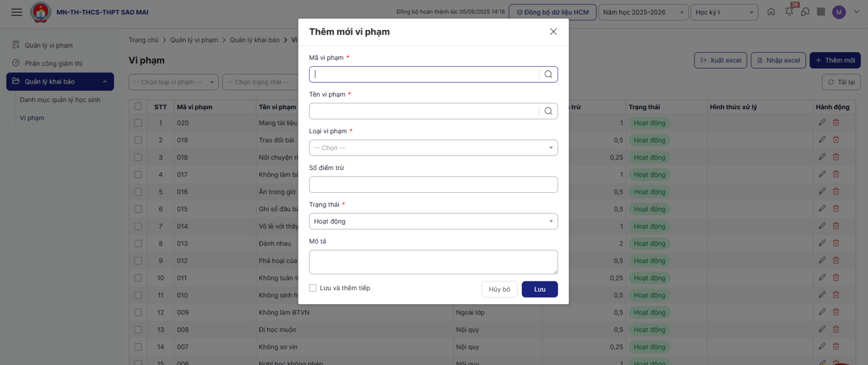Viewport: 868px width, 365px height.
Task: Click the search icon in Tên vi phạm field
Action: coord(548,111)
